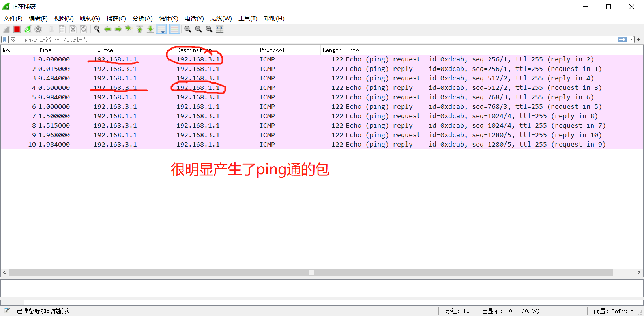The height and width of the screenshot is (316, 644).
Task: Select packet 1 at time 0.000000
Action: 322,59
